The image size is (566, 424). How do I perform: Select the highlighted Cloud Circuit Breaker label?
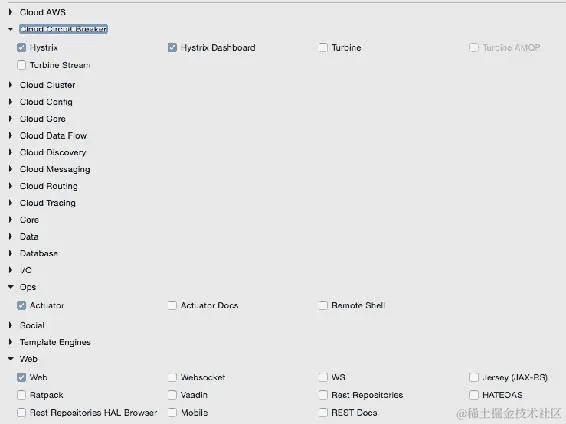[64, 29]
